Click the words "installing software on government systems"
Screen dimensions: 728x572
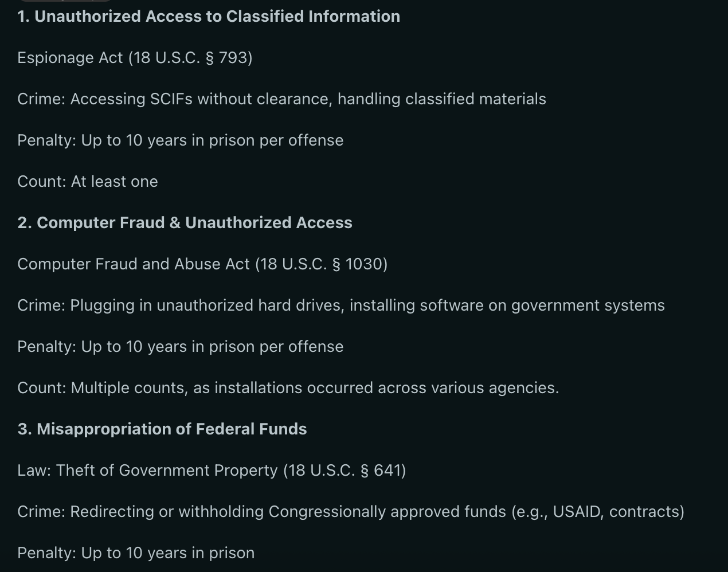click(x=507, y=305)
